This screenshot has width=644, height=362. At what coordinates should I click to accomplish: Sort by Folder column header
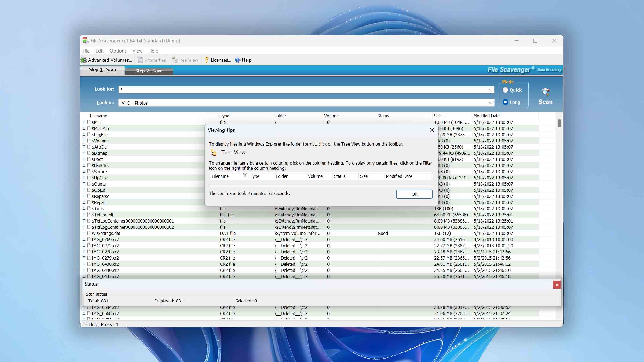[x=280, y=116]
